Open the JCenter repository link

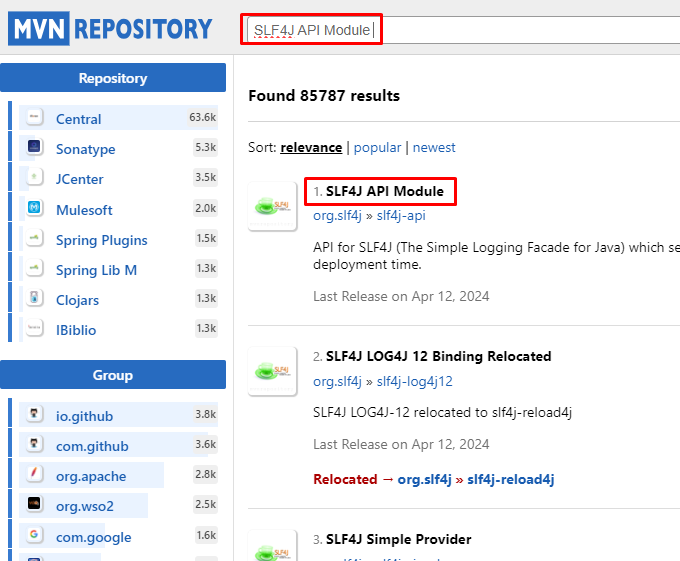point(79,179)
